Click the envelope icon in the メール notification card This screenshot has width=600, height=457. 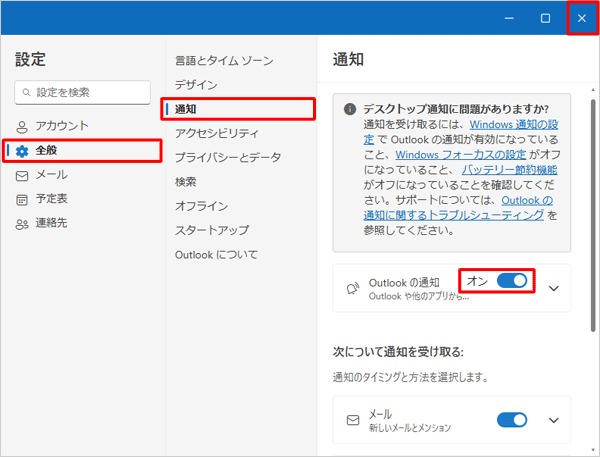[353, 420]
